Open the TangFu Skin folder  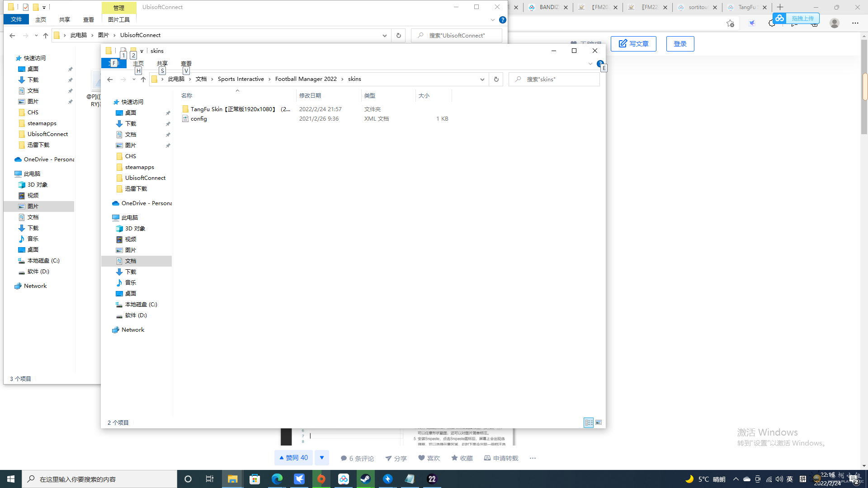tap(240, 109)
